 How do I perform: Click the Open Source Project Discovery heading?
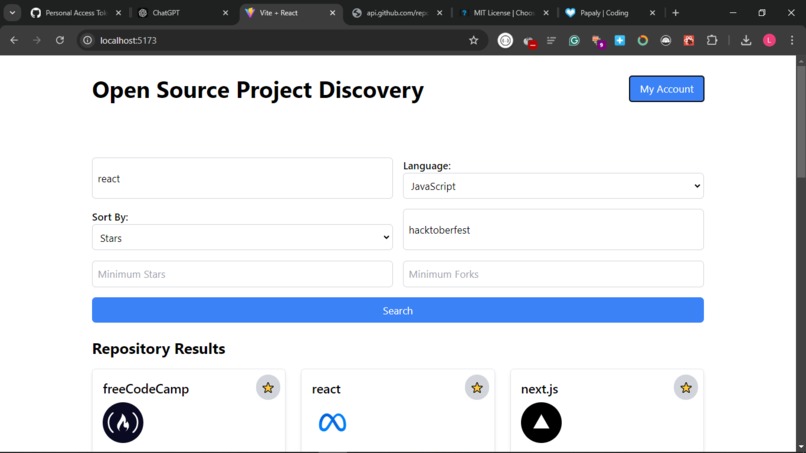point(258,90)
